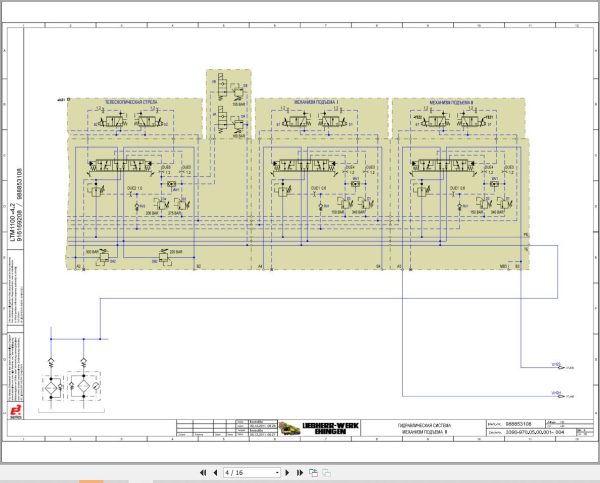
Task: Click the ГИДРАВЛИЧЕСКАЯ СИСТЕМА title block text
Action: pos(424,425)
